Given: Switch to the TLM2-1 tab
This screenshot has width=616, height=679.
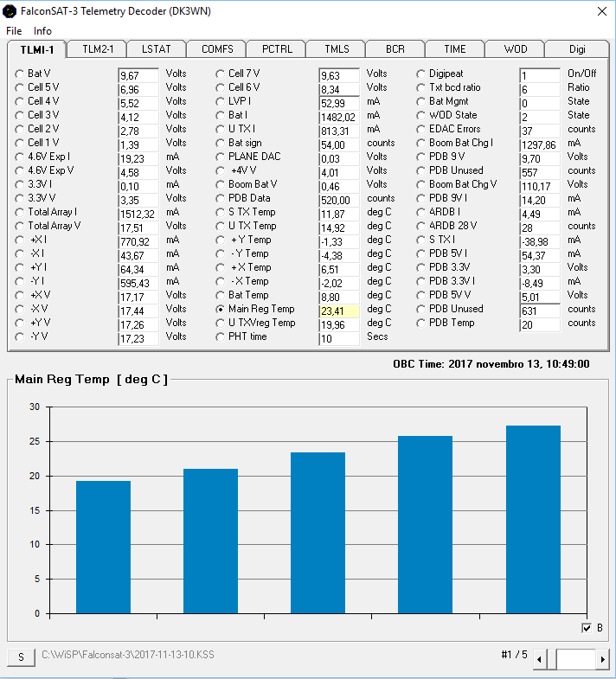Looking at the screenshot, I should pos(98,49).
